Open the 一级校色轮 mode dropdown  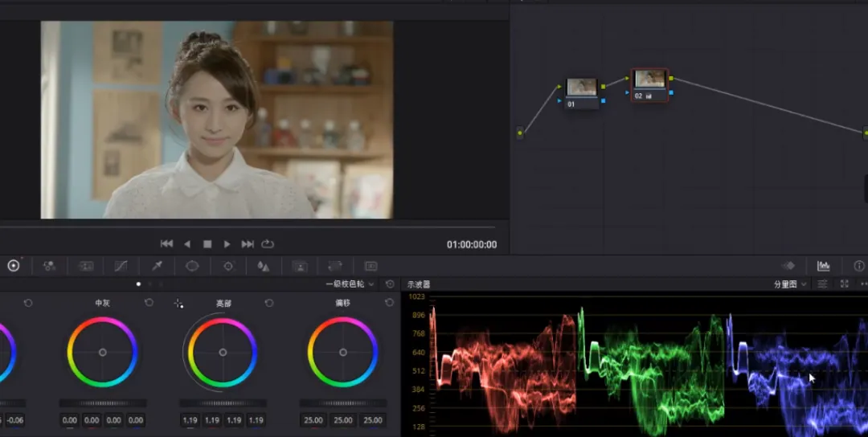pyautogui.click(x=350, y=284)
